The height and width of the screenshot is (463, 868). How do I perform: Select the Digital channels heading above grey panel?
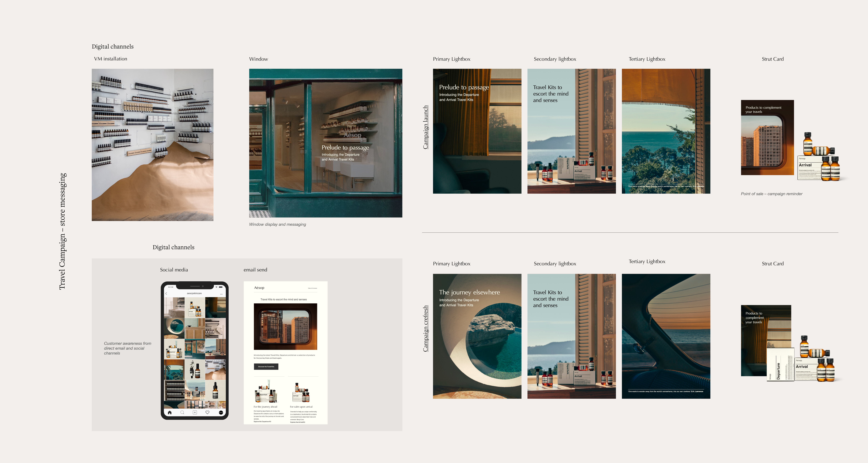(x=174, y=247)
